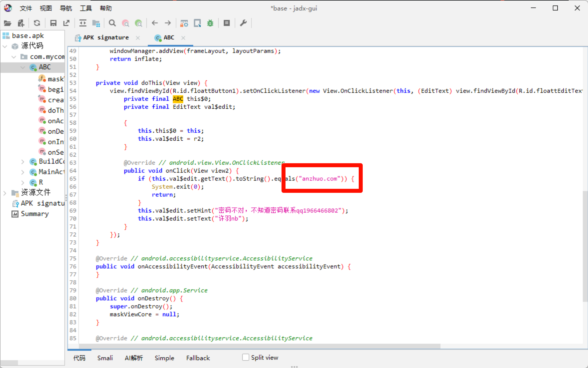Click the jadx-gui application logo icon
The height and width of the screenshot is (368, 588).
coord(8,8)
